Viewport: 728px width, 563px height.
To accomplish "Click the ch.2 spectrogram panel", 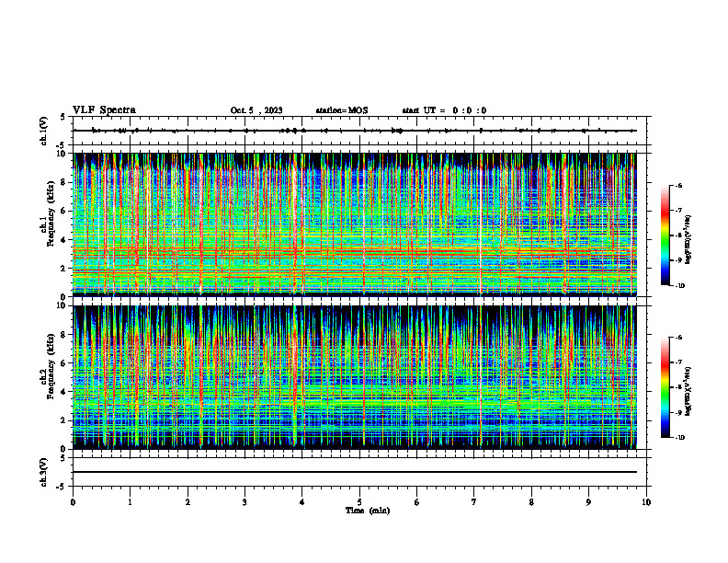I will [x=355, y=377].
